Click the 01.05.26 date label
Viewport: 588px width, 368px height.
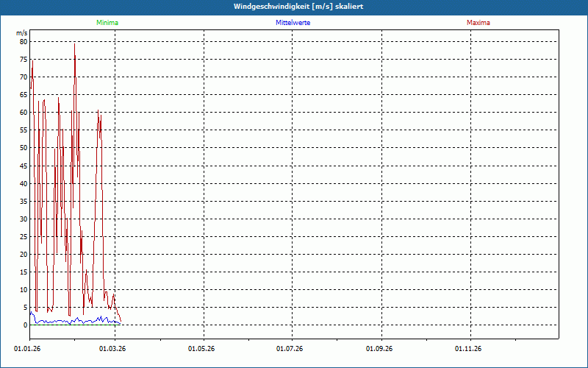pyautogui.click(x=201, y=348)
